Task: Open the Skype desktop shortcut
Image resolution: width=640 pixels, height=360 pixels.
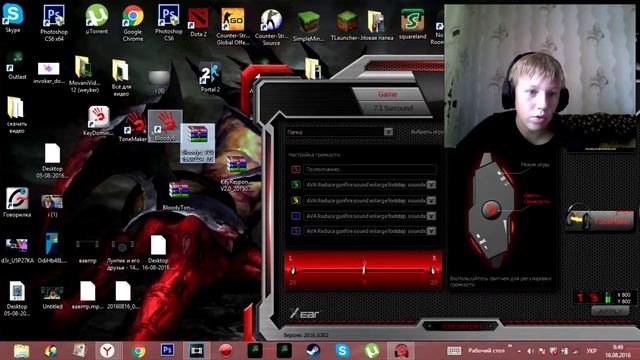Action: click(x=13, y=17)
